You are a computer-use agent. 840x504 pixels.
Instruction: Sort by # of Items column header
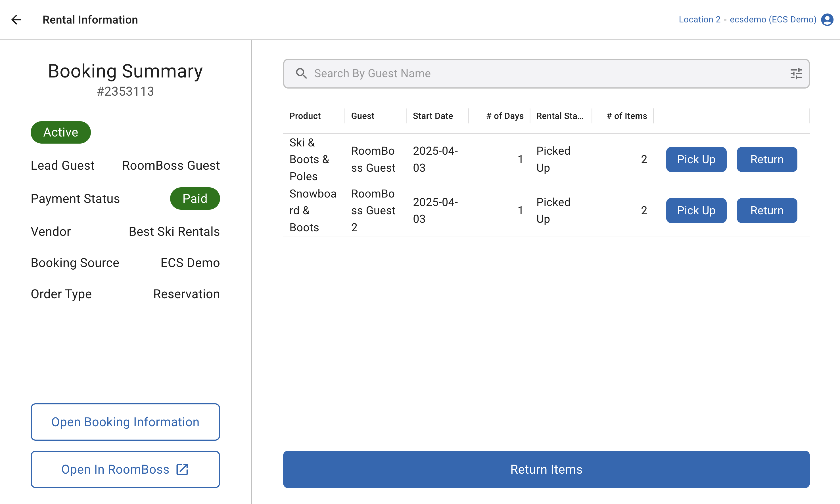[x=627, y=116]
